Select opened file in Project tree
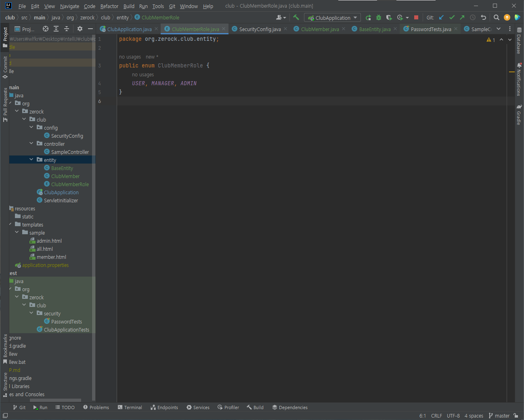 46,29
